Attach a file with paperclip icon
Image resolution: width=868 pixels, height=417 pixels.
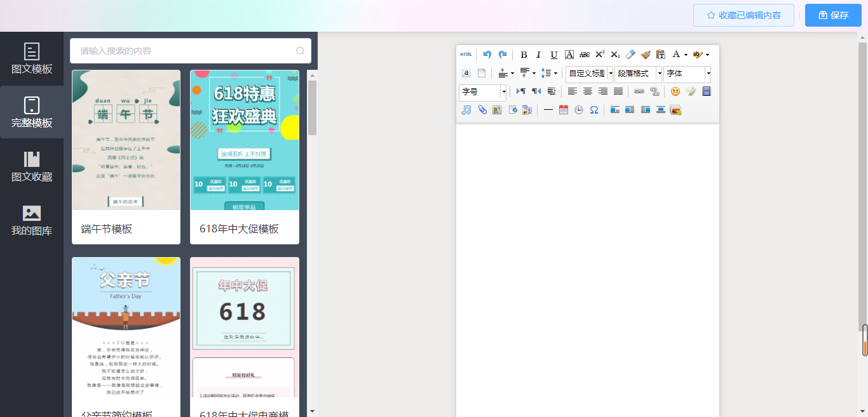coord(482,110)
